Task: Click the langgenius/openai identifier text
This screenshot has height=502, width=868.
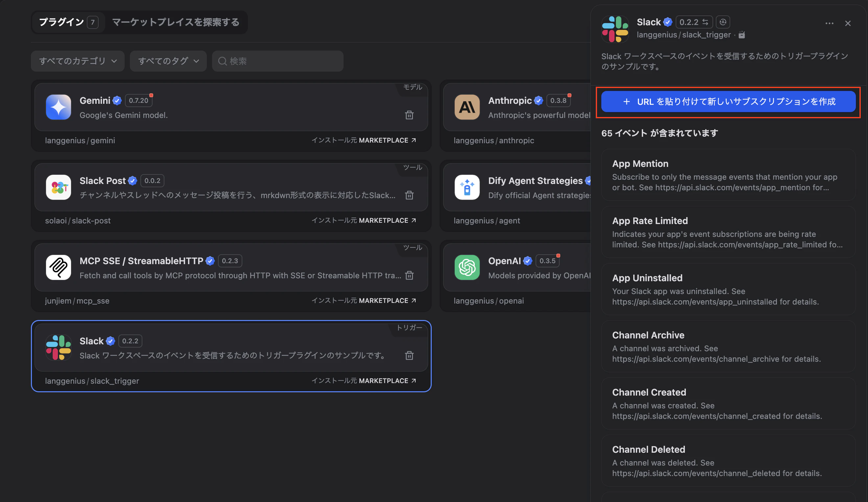Action: tap(489, 301)
